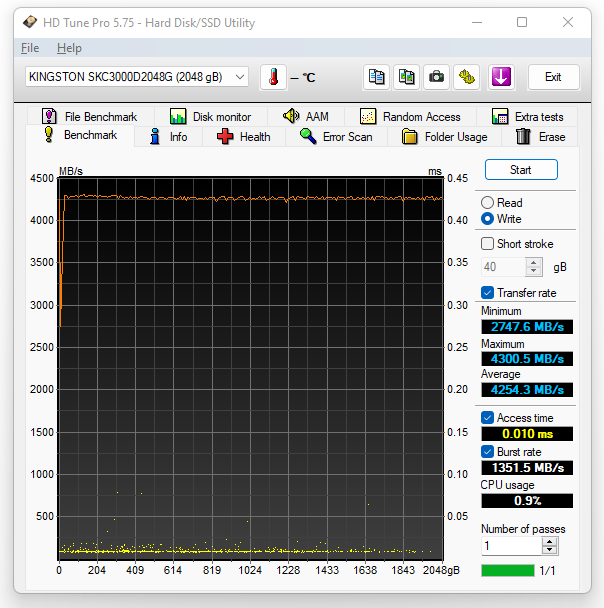Switch to the Random Access tab
Image resolution: width=604 pixels, height=608 pixels.
click(x=410, y=116)
